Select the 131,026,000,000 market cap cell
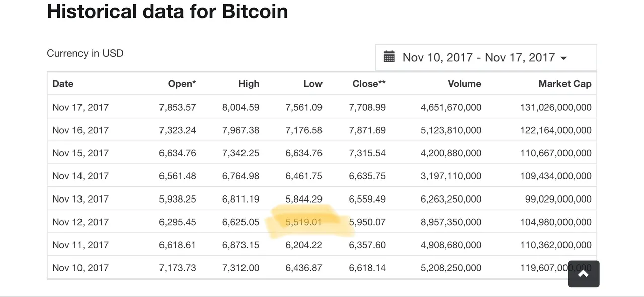644x297 pixels. click(555, 107)
